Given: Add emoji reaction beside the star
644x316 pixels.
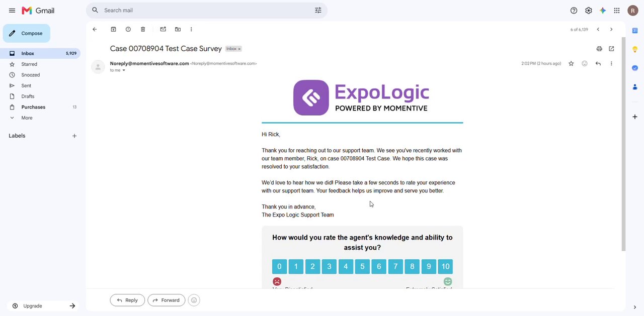Looking at the screenshot, I should pos(585,63).
